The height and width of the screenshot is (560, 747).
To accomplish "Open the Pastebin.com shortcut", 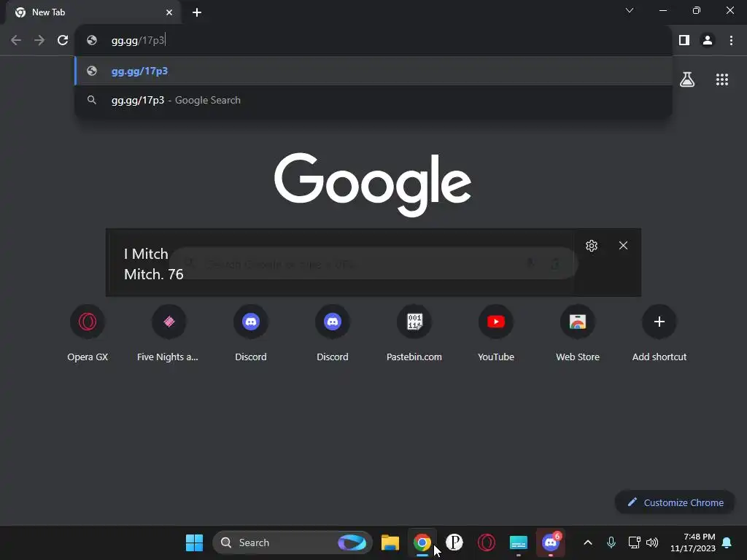I will coord(414,333).
